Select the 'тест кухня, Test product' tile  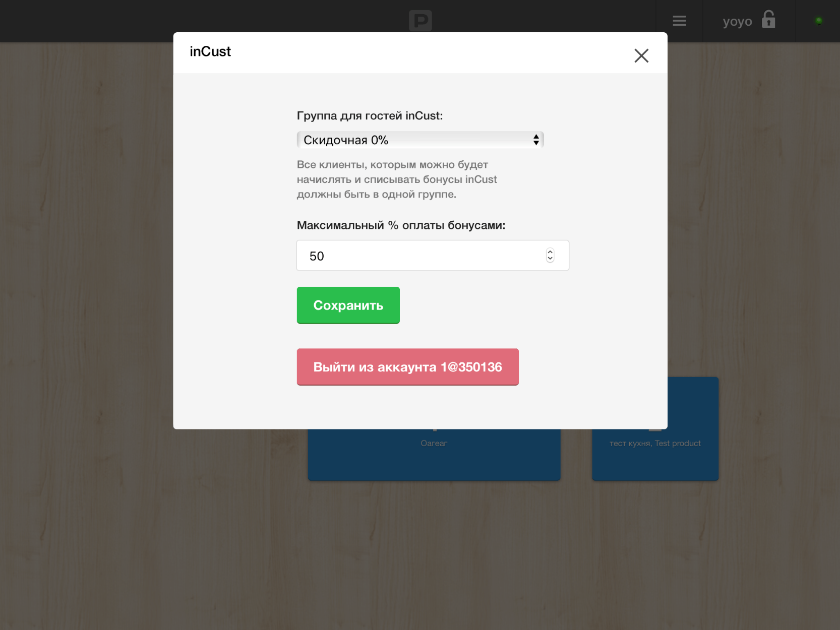pyautogui.click(x=655, y=444)
